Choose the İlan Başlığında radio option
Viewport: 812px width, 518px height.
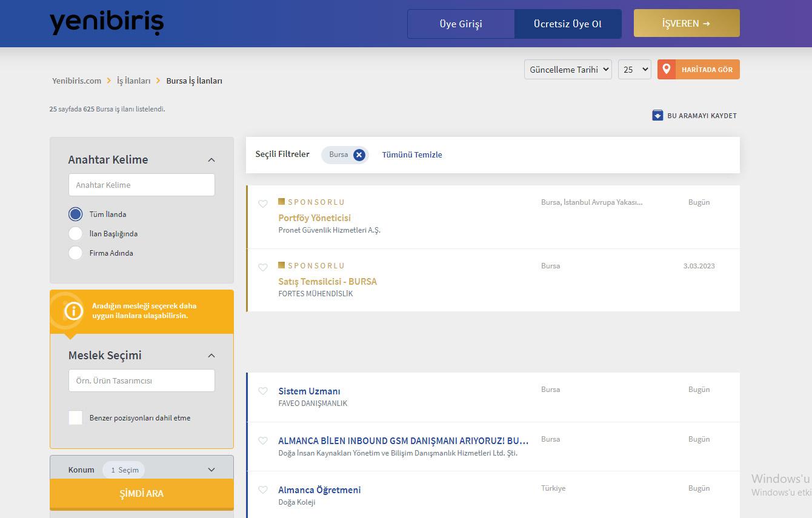(76, 234)
